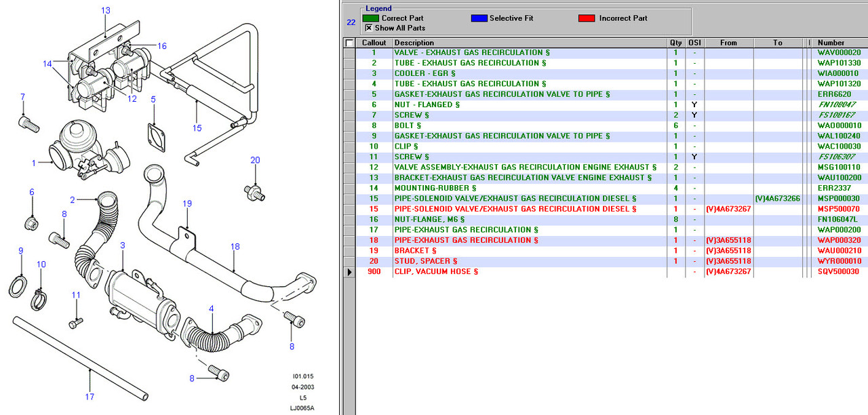The height and width of the screenshot is (415, 868).
Task: Sort by the Callout column header
Action: [x=374, y=43]
